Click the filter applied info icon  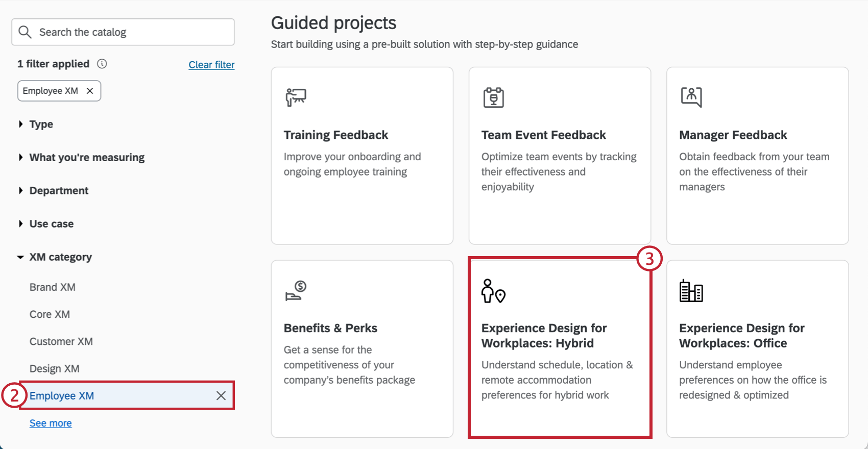point(102,64)
